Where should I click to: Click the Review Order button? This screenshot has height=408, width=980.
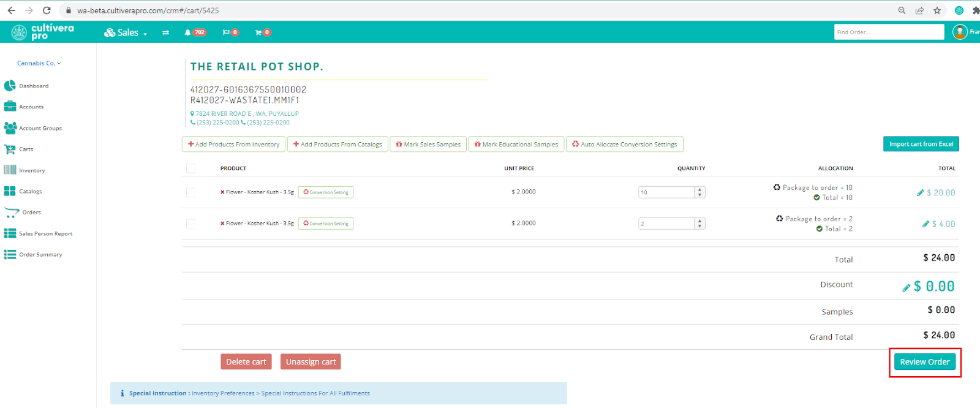coord(924,362)
